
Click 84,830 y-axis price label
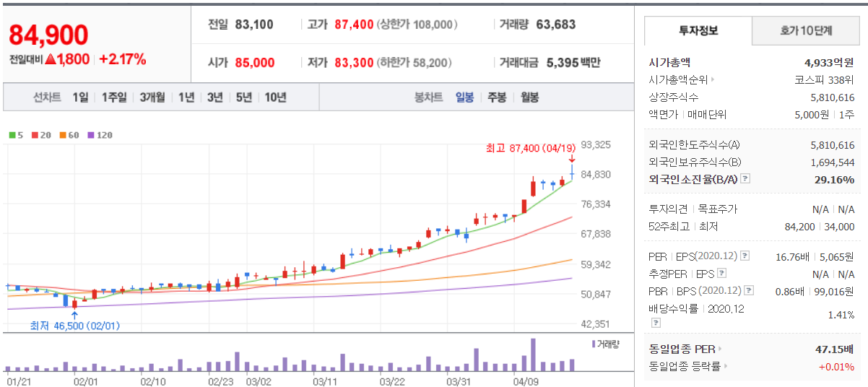[596, 174]
